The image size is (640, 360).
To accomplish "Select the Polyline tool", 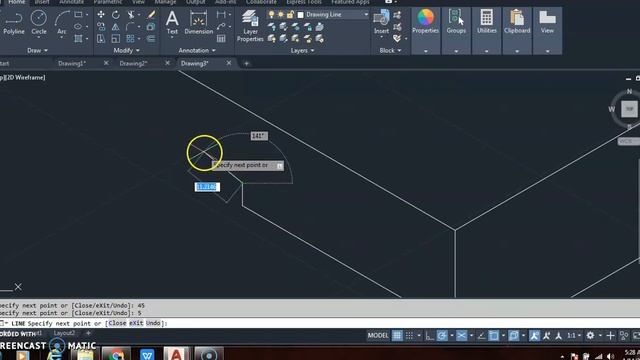I will click(x=14, y=23).
